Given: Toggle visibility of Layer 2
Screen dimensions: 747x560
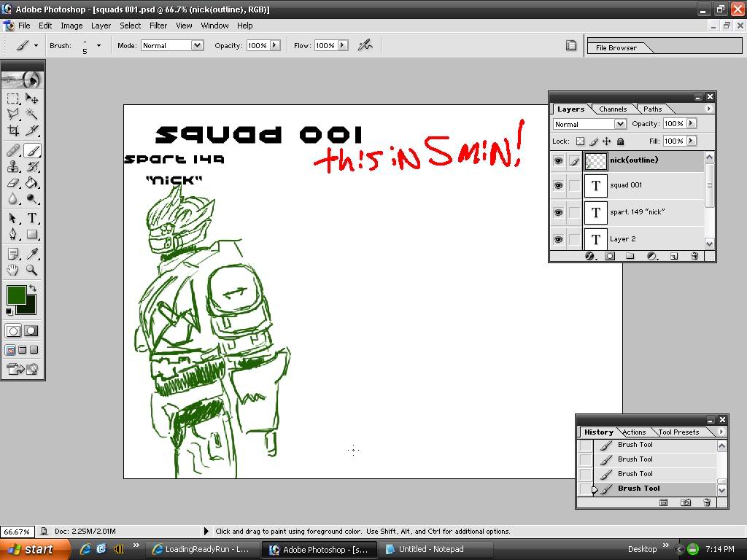Looking at the screenshot, I should click(x=559, y=239).
